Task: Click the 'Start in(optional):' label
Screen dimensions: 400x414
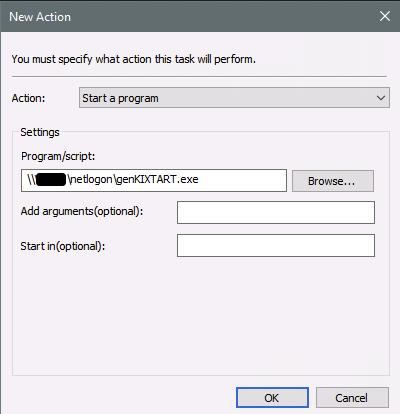Action: pyautogui.click(x=63, y=246)
